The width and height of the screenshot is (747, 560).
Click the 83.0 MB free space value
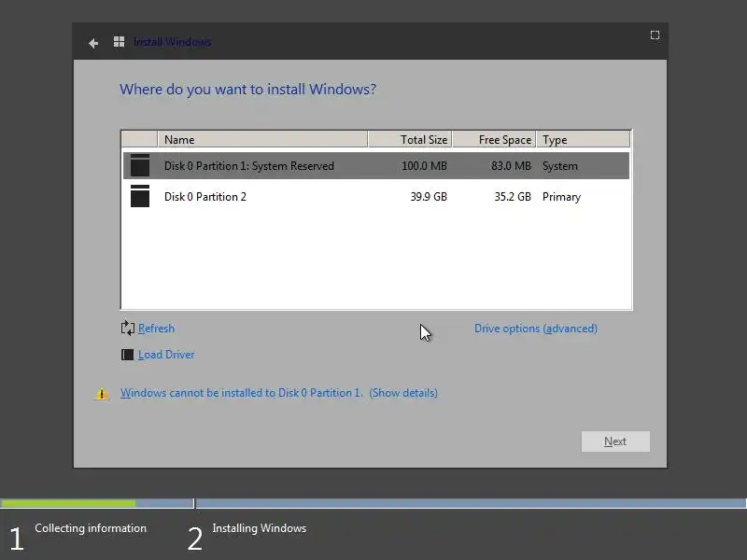pos(511,166)
